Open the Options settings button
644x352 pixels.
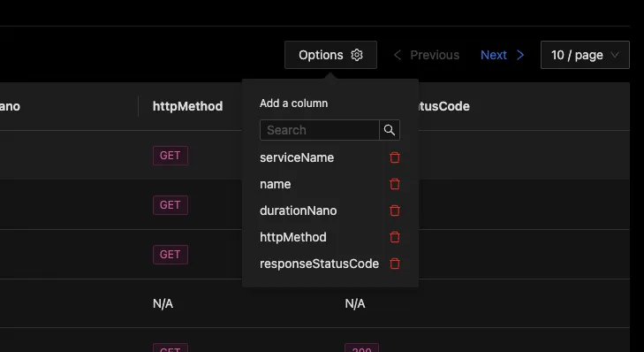coord(330,55)
